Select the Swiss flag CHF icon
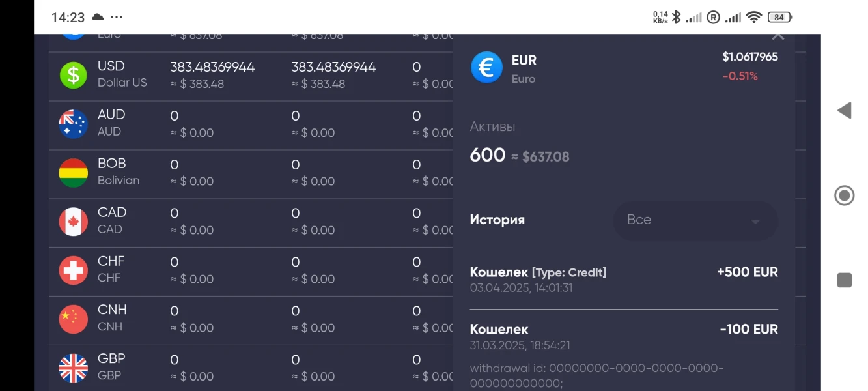This screenshot has width=868, height=391. pyautogui.click(x=74, y=270)
